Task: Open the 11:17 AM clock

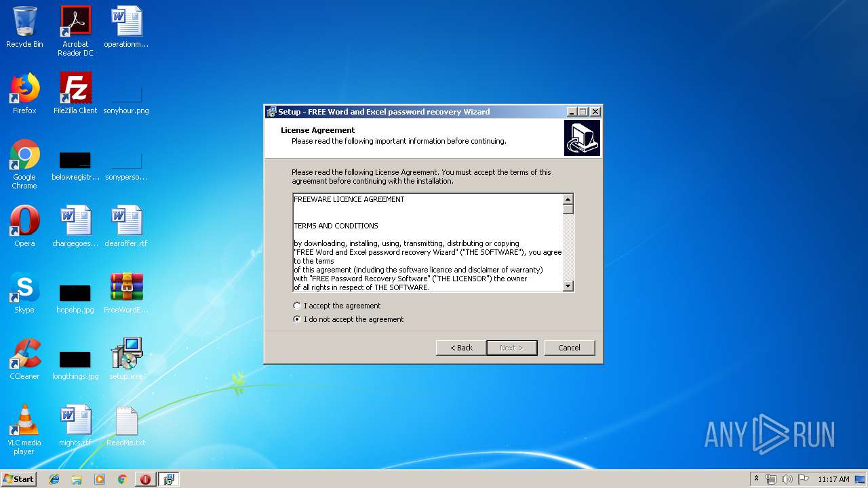Action: pos(833,479)
